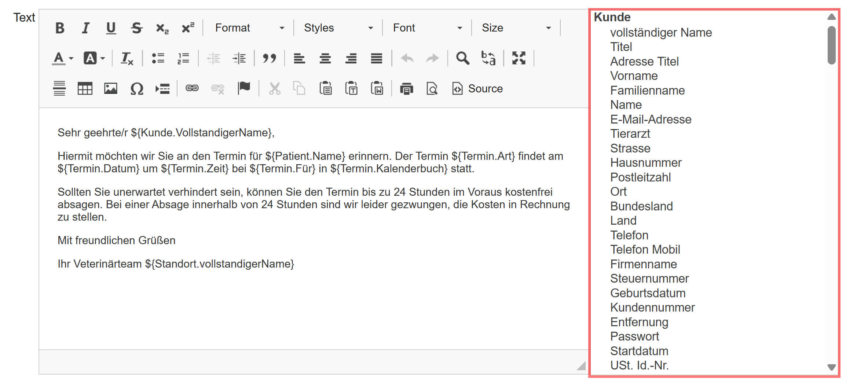This screenshot has width=868, height=390.
Task: Select 'vollständiger Name' placeholder in list
Action: 661,33
